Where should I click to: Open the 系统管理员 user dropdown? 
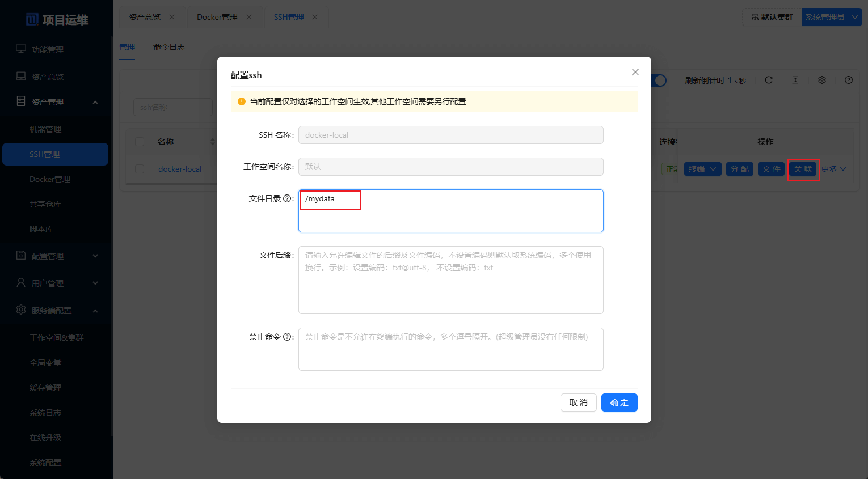854,17
